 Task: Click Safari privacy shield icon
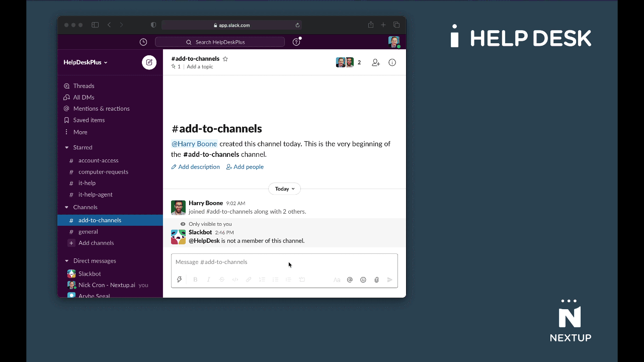point(153,25)
